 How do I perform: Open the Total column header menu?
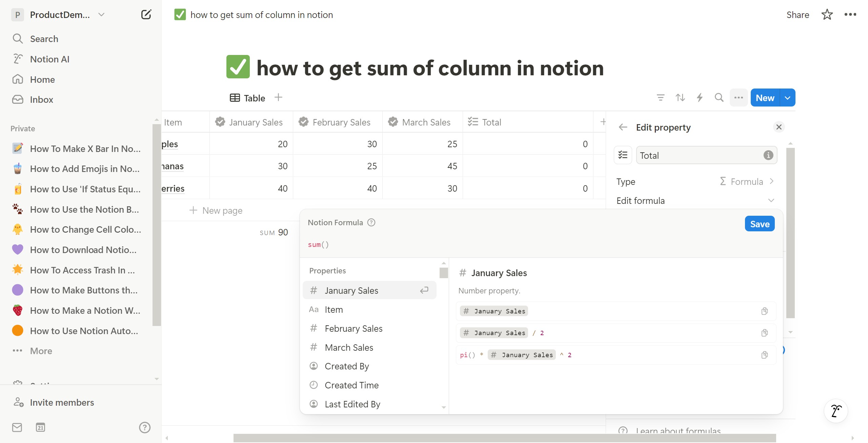click(x=528, y=122)
